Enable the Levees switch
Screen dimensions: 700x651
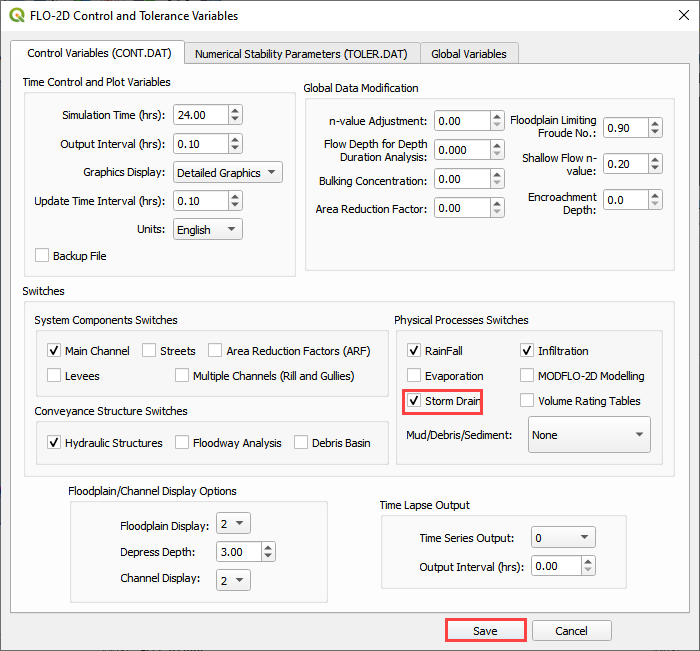[x=55, y=375]
